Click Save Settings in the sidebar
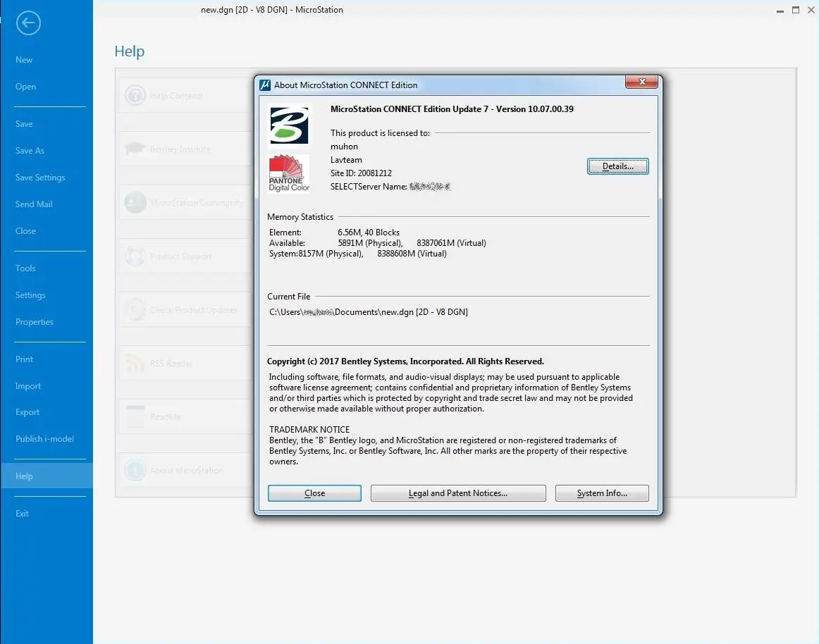 click(x=40, y=178)
